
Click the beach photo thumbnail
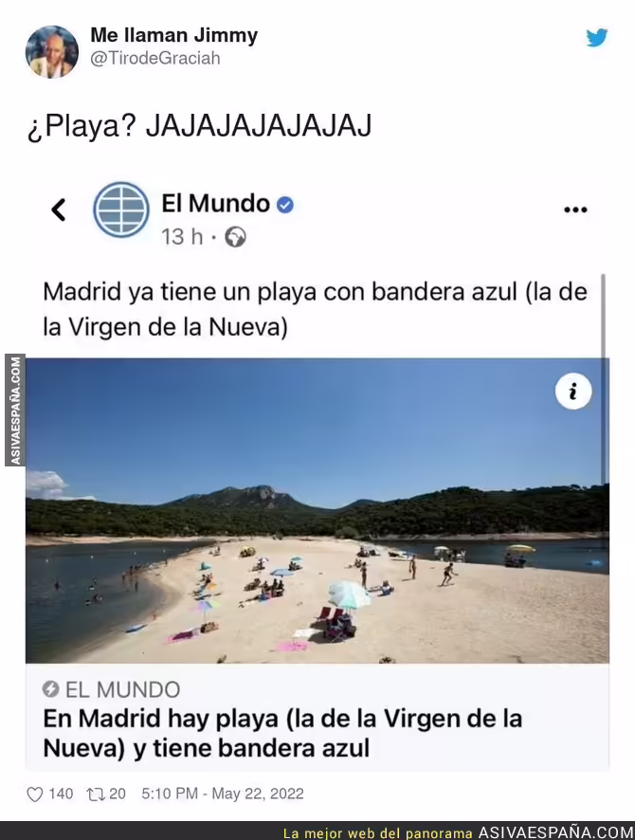point(317,510)
